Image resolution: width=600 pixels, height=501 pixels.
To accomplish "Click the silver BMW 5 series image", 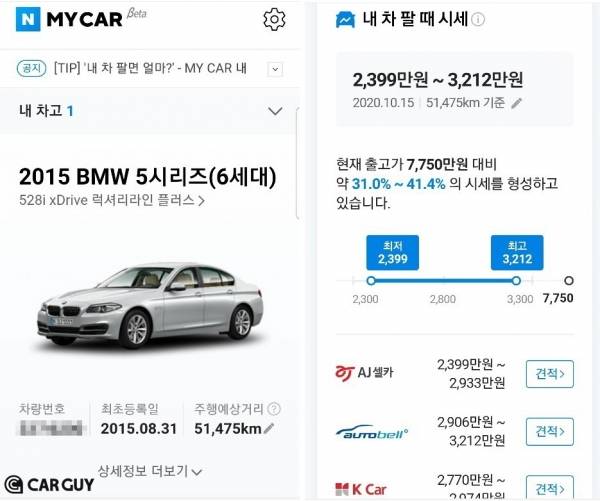I will pos(150,305).
